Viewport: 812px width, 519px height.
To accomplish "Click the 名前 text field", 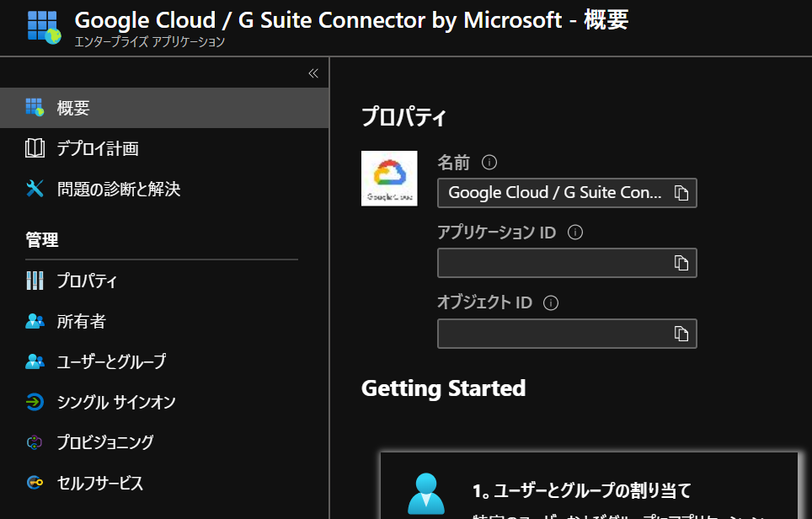I will (554, 193).
